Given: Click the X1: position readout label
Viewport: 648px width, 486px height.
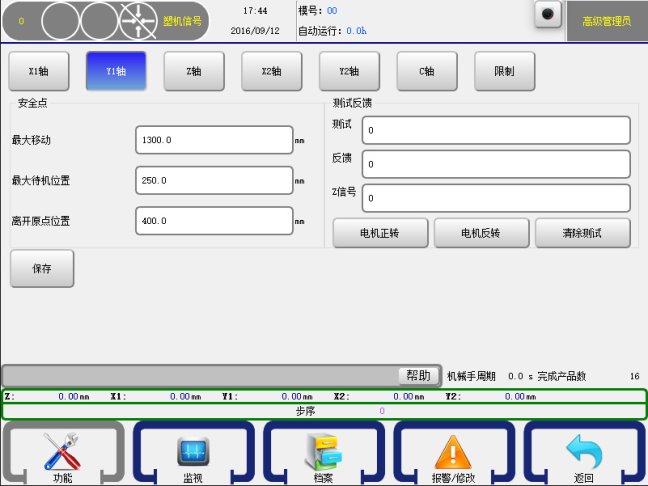Looking at the screenshot, I should (118, 396).
